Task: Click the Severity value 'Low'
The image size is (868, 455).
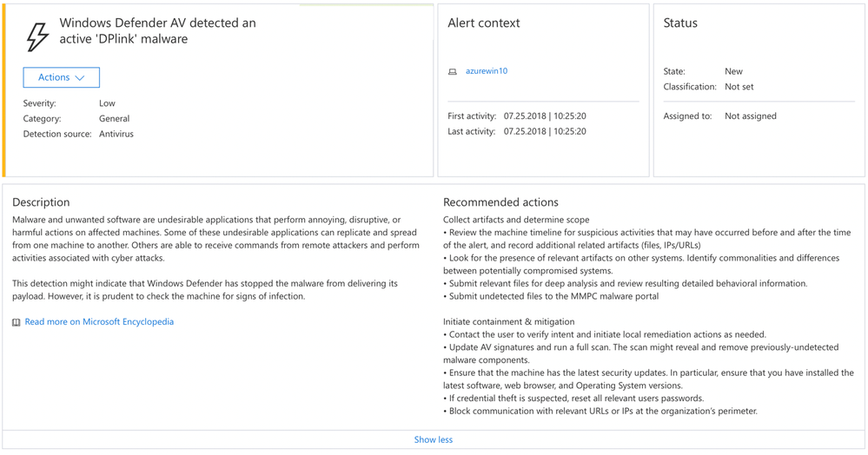Action: click(107, 103)
